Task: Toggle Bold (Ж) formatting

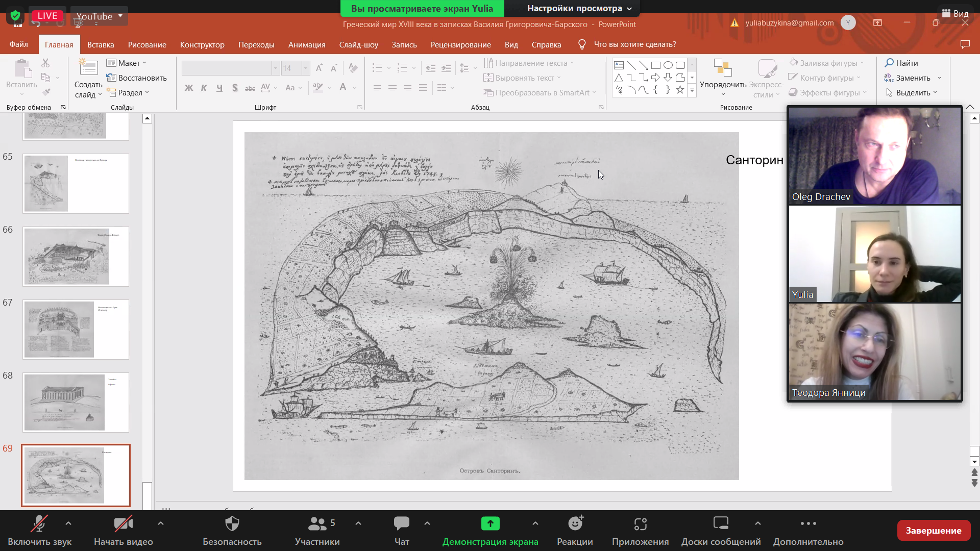Action: click(x=189, y=88)
